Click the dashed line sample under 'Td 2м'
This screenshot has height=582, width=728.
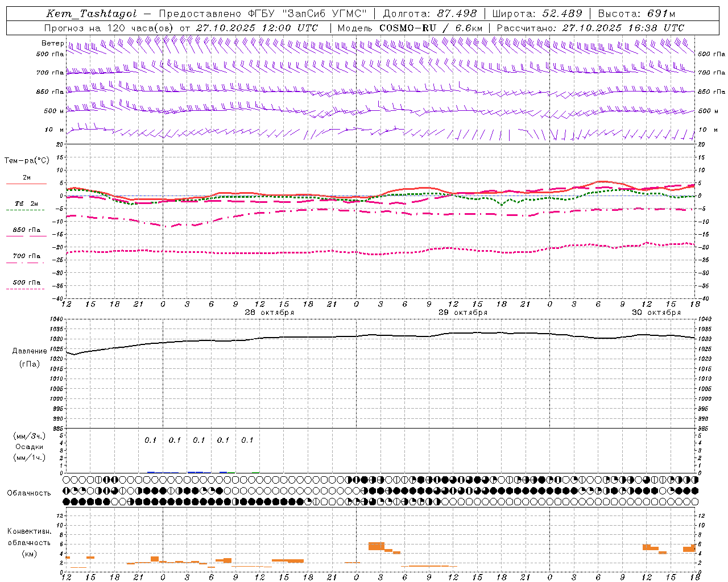point(25,210)
